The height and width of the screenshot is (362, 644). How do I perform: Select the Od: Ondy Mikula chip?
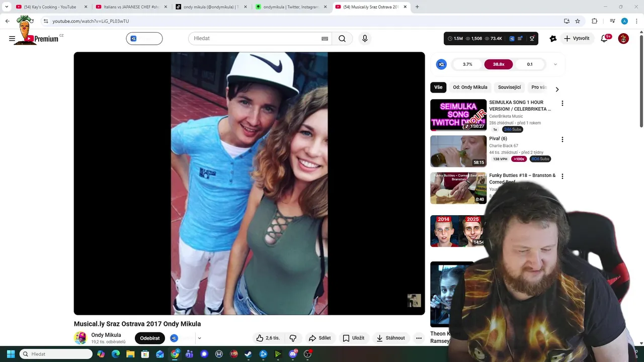pos(470,87)
